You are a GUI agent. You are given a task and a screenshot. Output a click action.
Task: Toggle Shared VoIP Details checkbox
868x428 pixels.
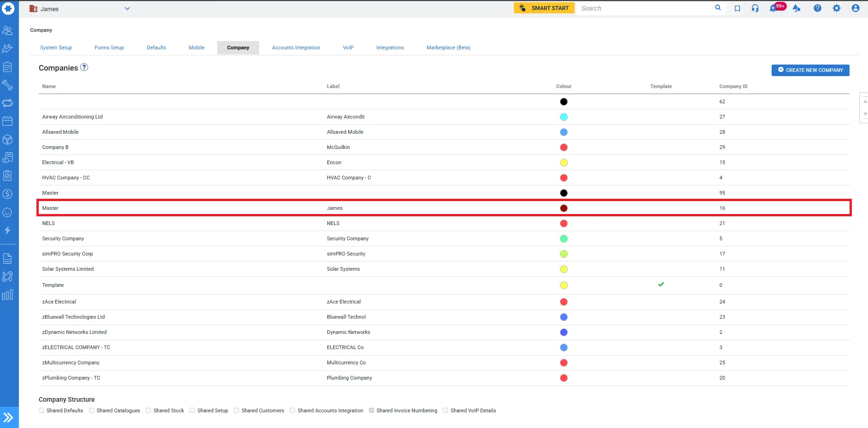coord(446,410)
